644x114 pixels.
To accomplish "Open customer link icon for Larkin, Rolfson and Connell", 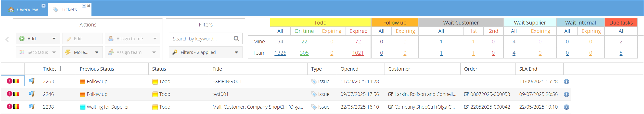I will (x=390, y=94).
